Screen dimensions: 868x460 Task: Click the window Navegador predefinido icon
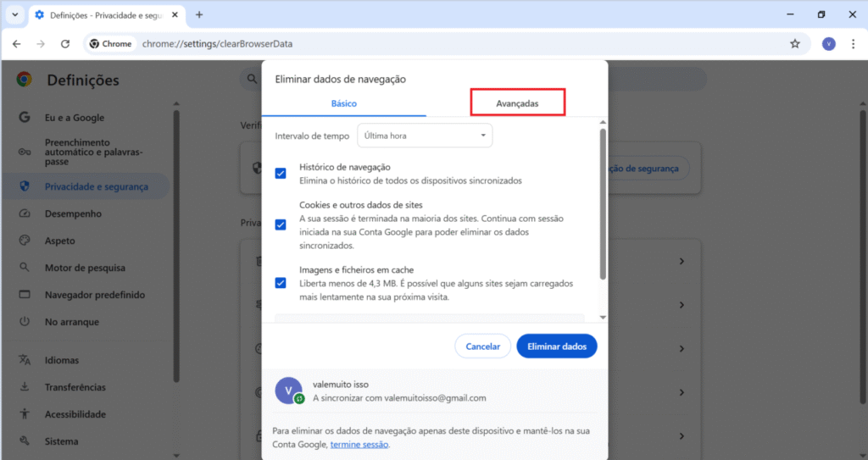(25, 295)
